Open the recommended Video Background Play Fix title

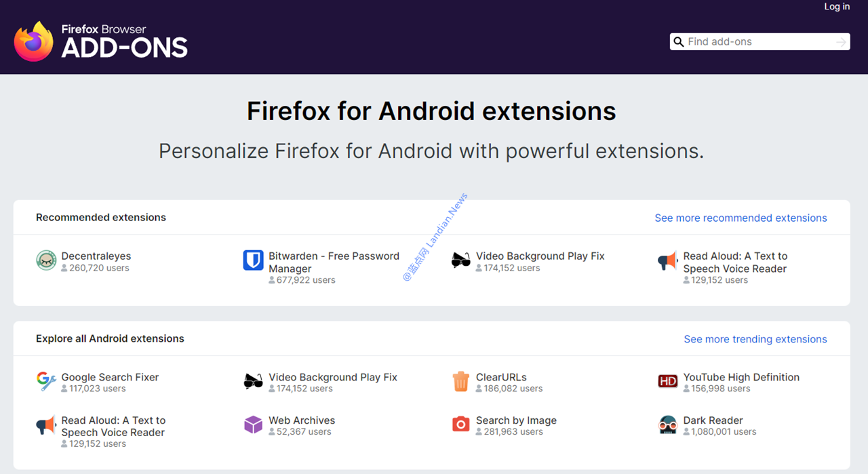click(540, 256)
